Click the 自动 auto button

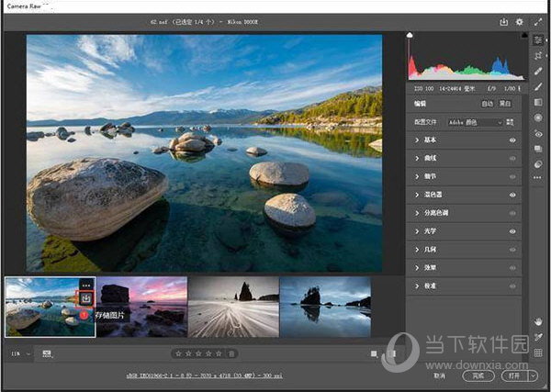[x=487, y=104]
